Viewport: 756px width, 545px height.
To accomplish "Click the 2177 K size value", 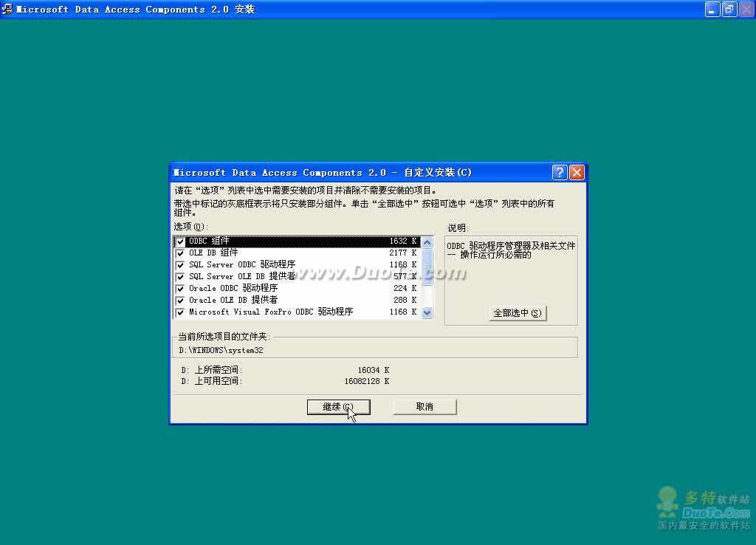I will click(402, 253).
